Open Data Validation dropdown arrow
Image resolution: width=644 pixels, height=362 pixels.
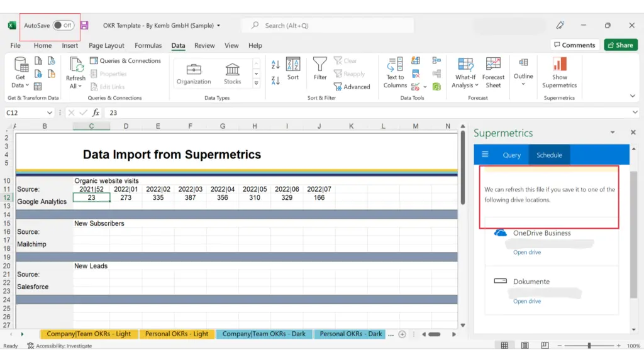coord(425,87)
